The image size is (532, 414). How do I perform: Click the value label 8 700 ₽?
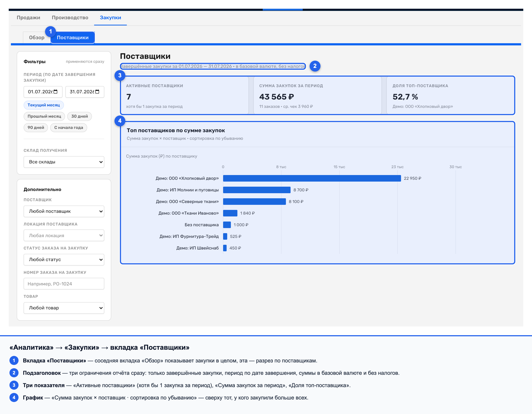tap(301, 190)
